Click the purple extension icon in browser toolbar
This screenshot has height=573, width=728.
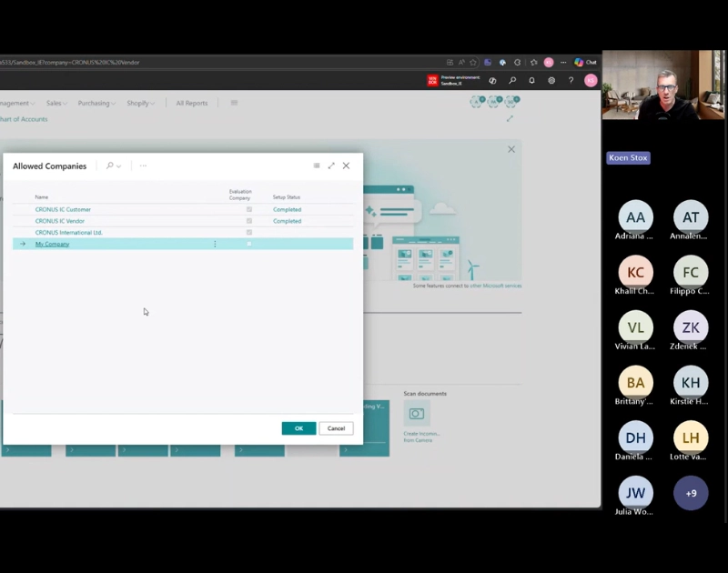(x=488, y=62)
